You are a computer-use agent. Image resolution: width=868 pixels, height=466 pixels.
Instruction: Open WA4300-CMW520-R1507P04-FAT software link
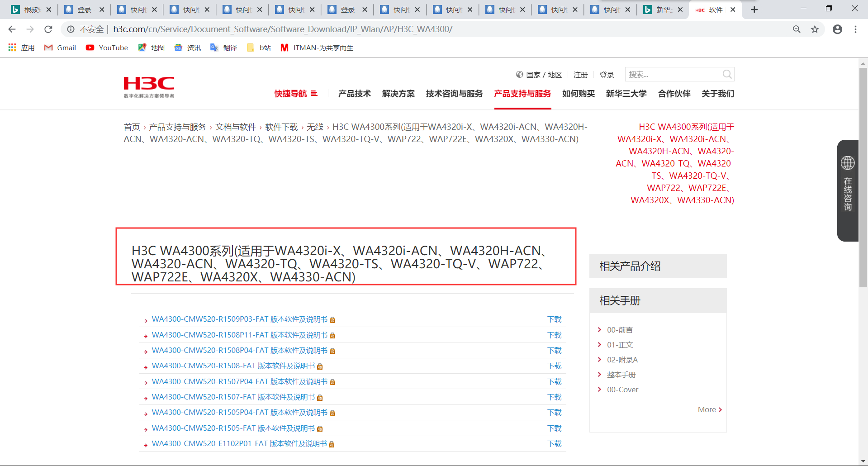pos(240,382)
